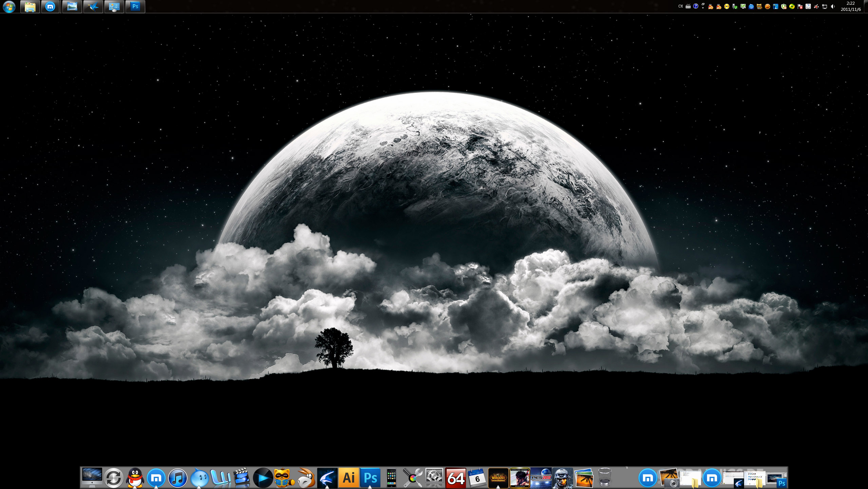Launch the blue bird icon in dock
The height and width of the screenshot is (489, 868).
[x=327, y=478]
